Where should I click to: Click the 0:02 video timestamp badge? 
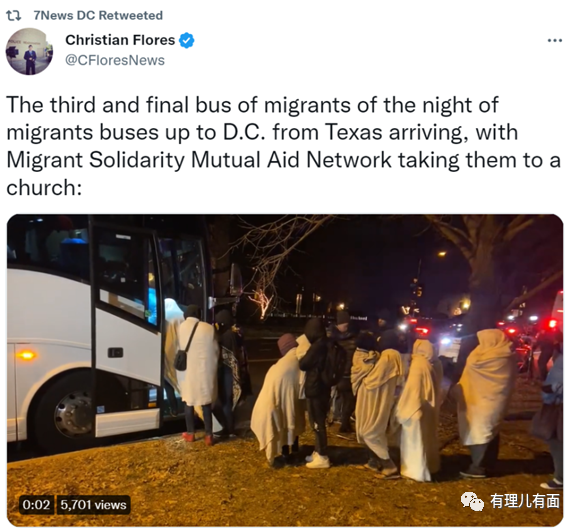click(36, 504)
